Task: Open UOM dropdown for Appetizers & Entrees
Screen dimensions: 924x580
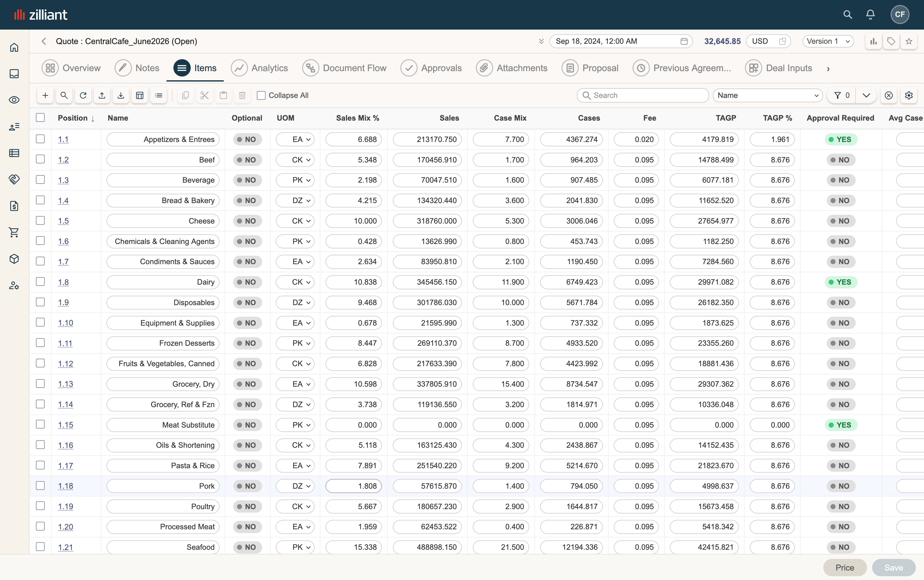Action: pyautogui.click(x=295, y=139)
